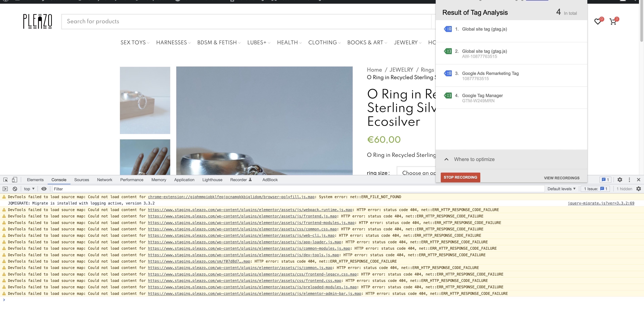The image size is (644, 318).
Task: Open the Lighthouse tab
Action: pos(212,180)
